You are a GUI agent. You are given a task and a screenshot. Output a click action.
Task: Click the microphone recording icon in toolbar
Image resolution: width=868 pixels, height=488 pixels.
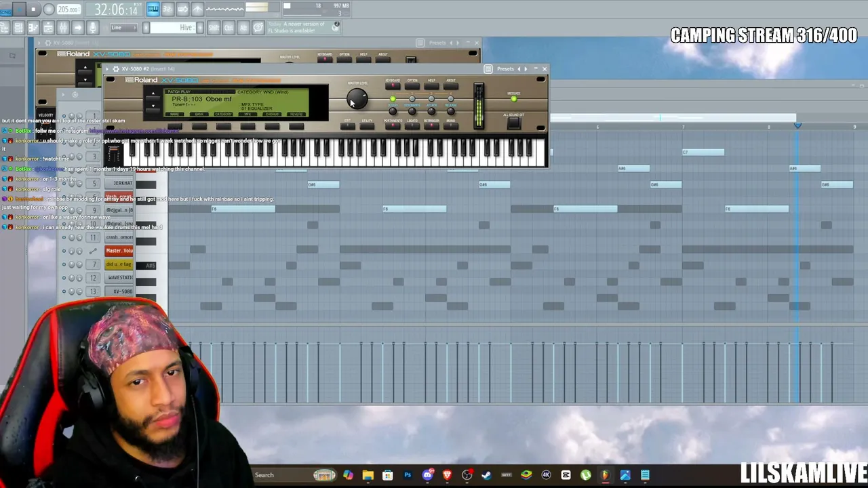pyautogui.click(x=93, y=28)
